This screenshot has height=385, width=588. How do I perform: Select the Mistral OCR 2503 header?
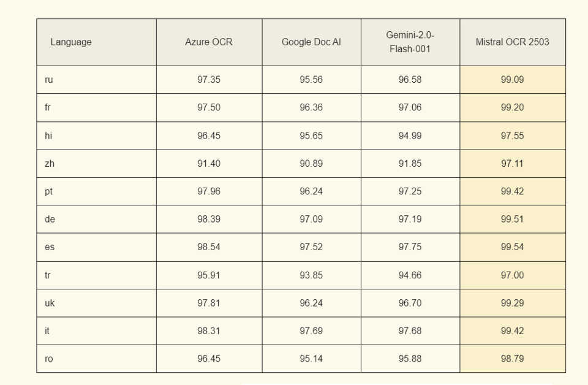(x=512, y=42)
